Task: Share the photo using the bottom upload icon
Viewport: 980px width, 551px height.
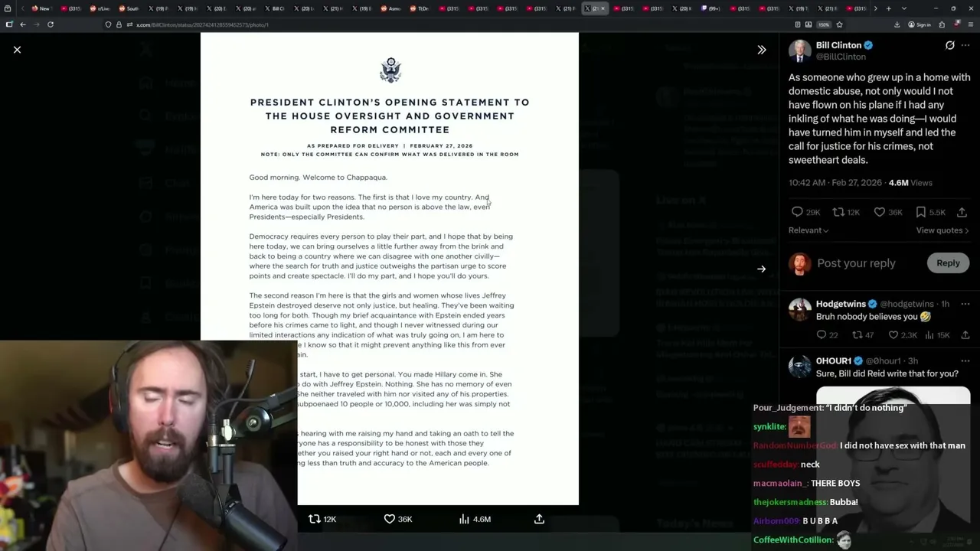Action: [539, 519]
